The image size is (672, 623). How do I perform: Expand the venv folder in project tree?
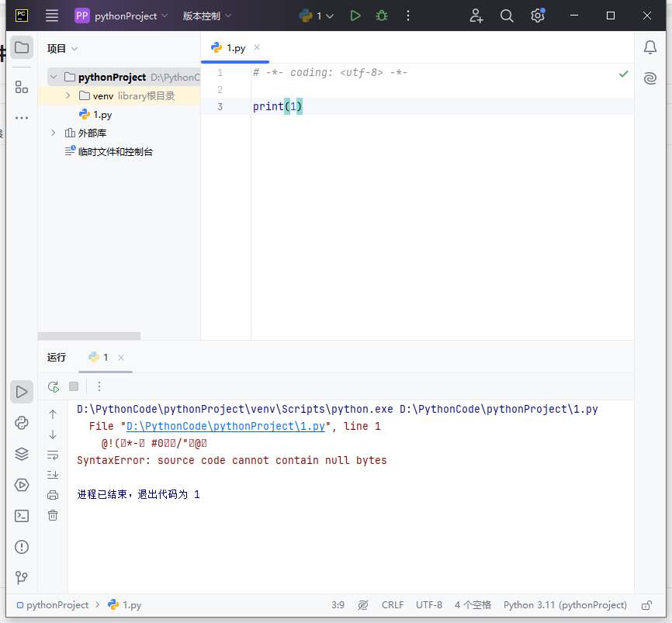pos(68,96)
